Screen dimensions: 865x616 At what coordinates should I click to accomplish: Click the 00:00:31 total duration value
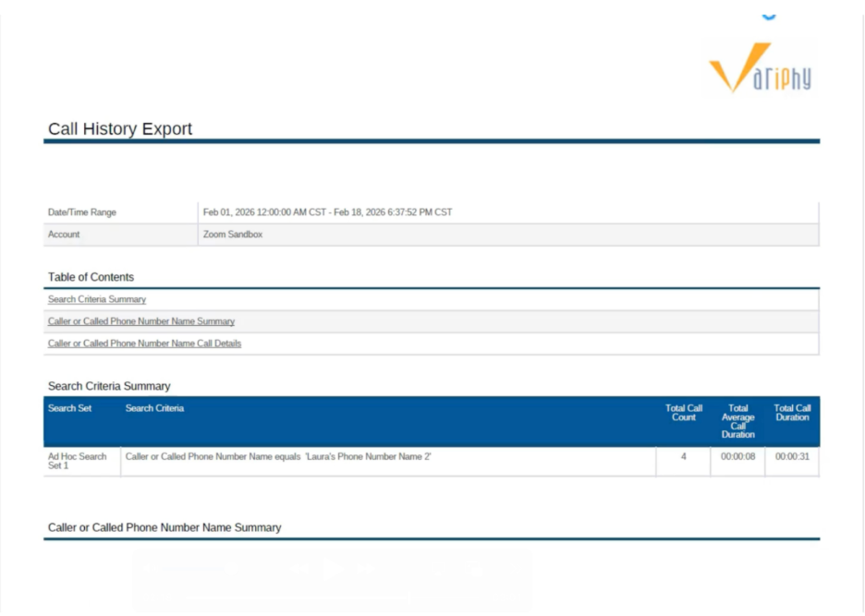tap(792, 456)
